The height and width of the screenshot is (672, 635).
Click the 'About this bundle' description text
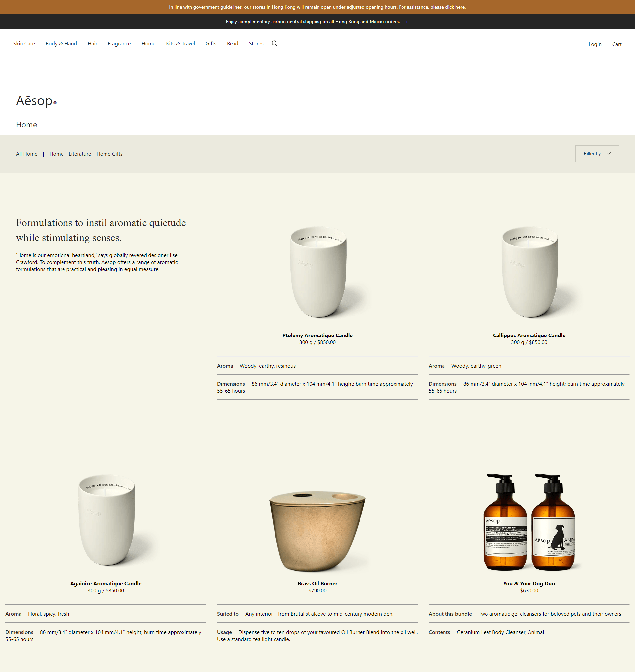click(550, 614)
